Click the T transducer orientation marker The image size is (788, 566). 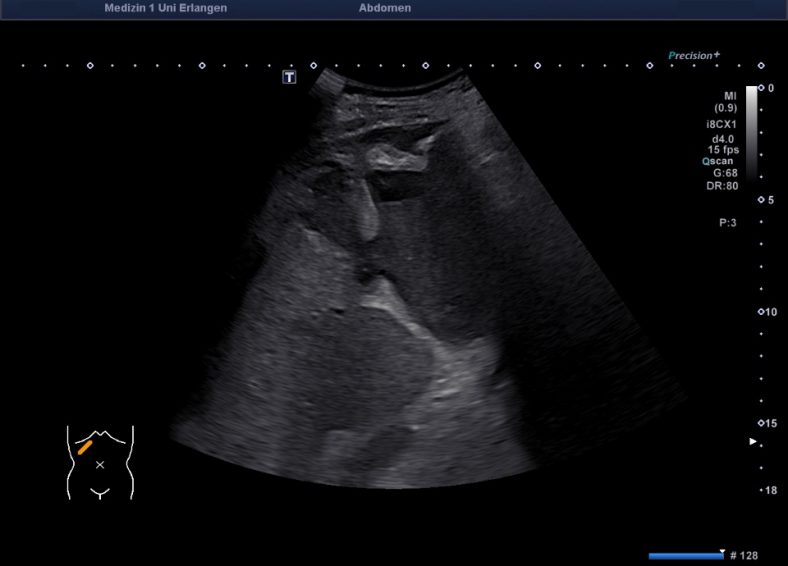(289, 77)
